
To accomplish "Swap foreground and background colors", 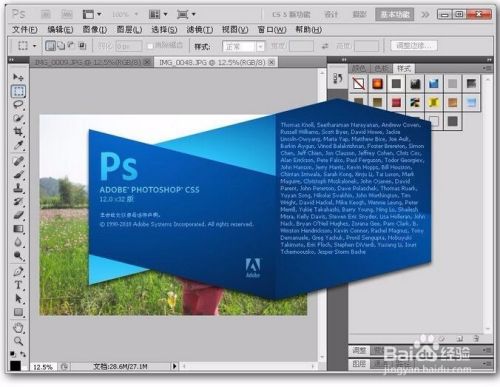I will (x=23, y=354).
